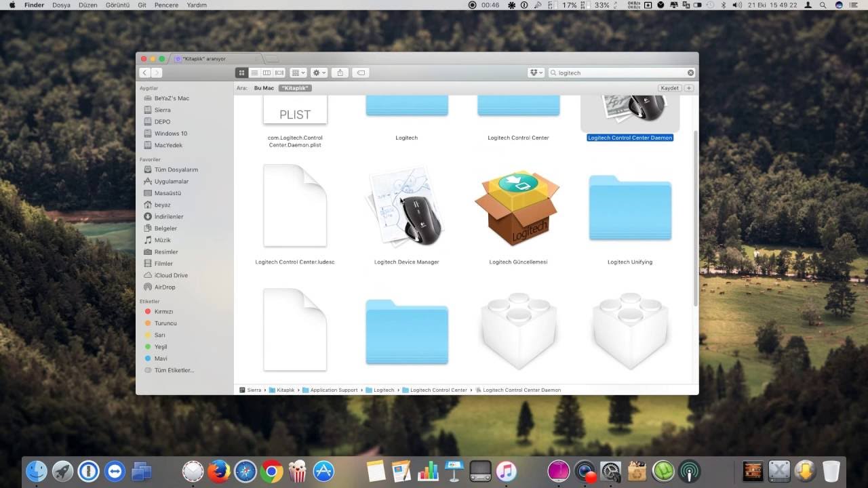
Task: Switch to Cover Flow view
Action: click(279, 73)
